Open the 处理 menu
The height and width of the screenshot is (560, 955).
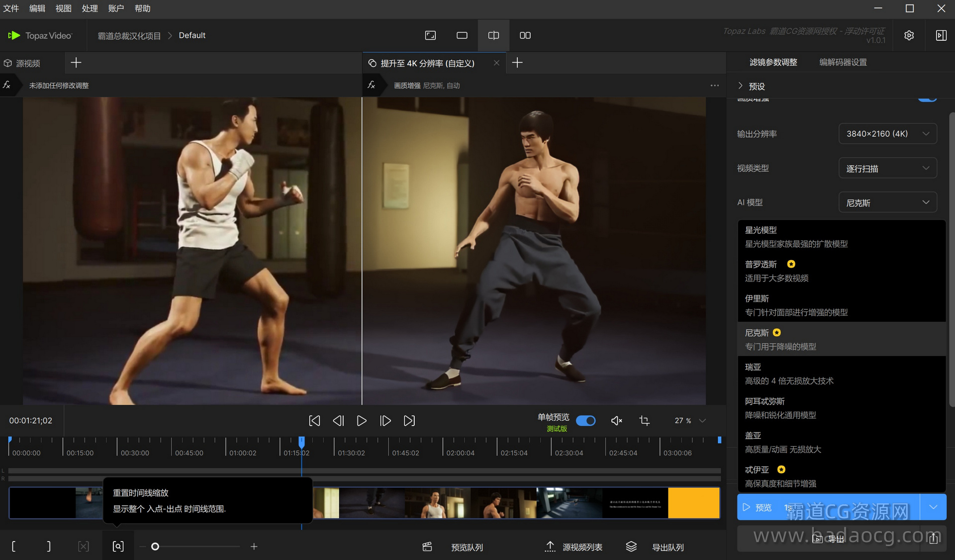click(90, 8)
